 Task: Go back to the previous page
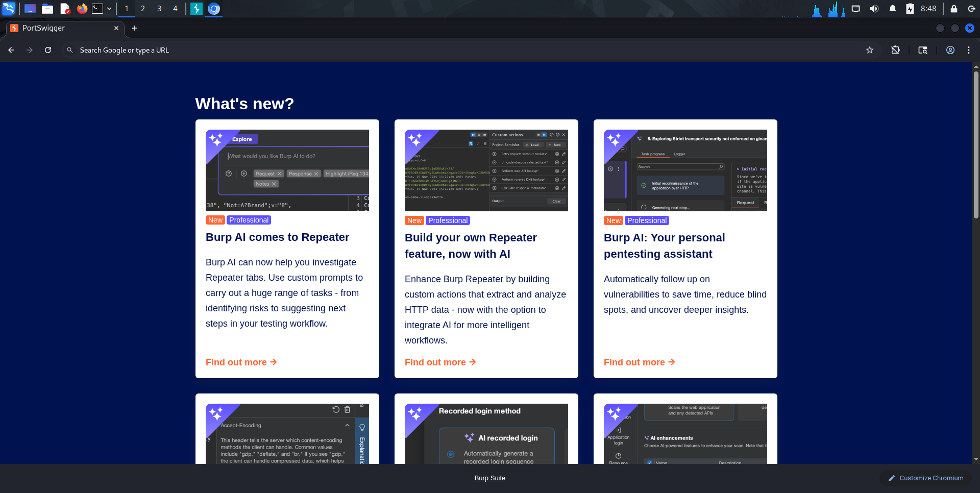pyautogui.click(x=11, y=50)
